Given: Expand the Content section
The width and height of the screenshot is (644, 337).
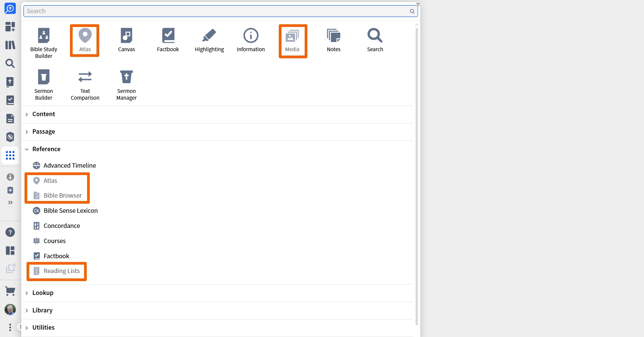Looking at the screenshot, I should pos(217,114).
